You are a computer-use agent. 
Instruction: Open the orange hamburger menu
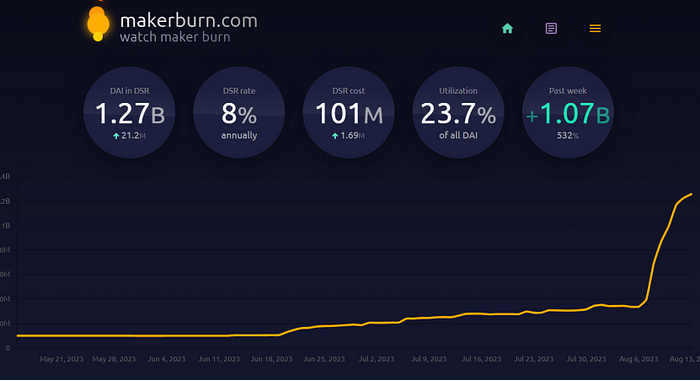[x=595, y=29]
